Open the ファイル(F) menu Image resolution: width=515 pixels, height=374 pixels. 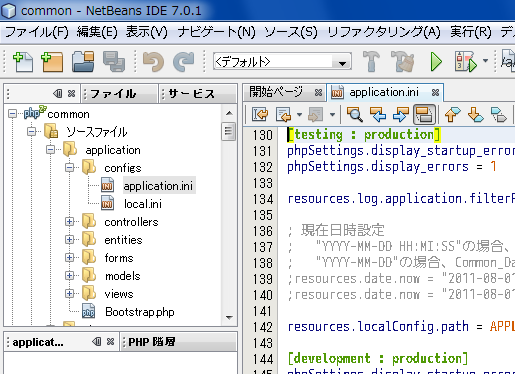pyautogui.click(x=37, y=32)
